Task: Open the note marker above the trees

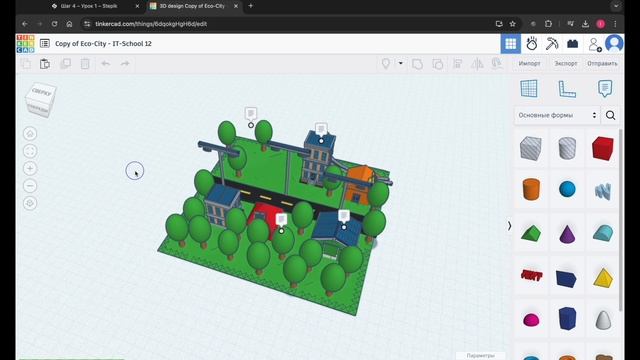Action: [251, 113]
